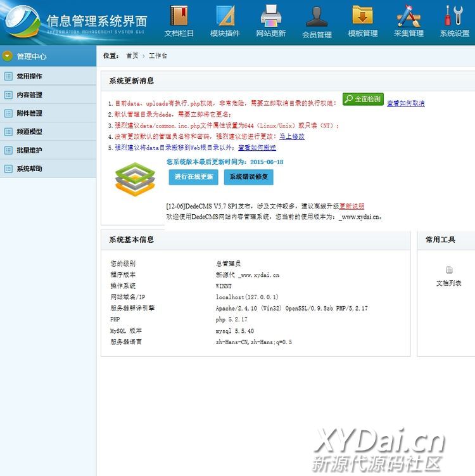
Task: Click the php 5.2.17 value
Action: 231,319
